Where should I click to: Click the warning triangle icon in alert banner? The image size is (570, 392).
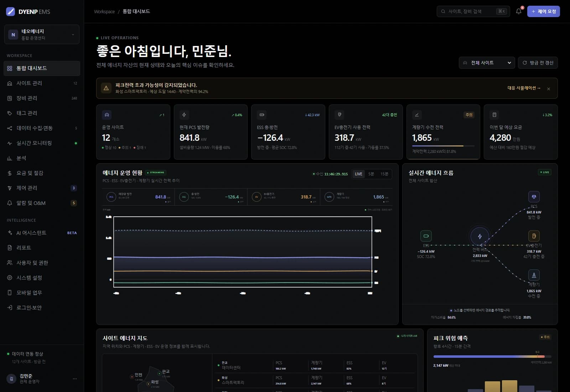coord(106,88)
